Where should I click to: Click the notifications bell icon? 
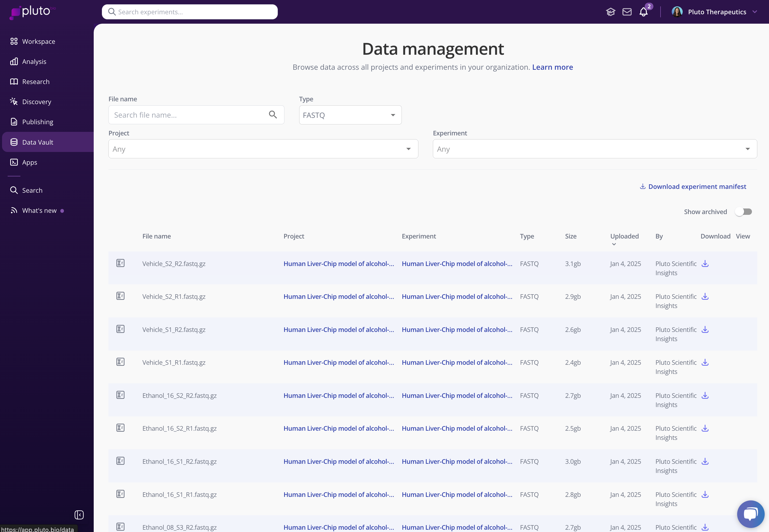[643, 12]
